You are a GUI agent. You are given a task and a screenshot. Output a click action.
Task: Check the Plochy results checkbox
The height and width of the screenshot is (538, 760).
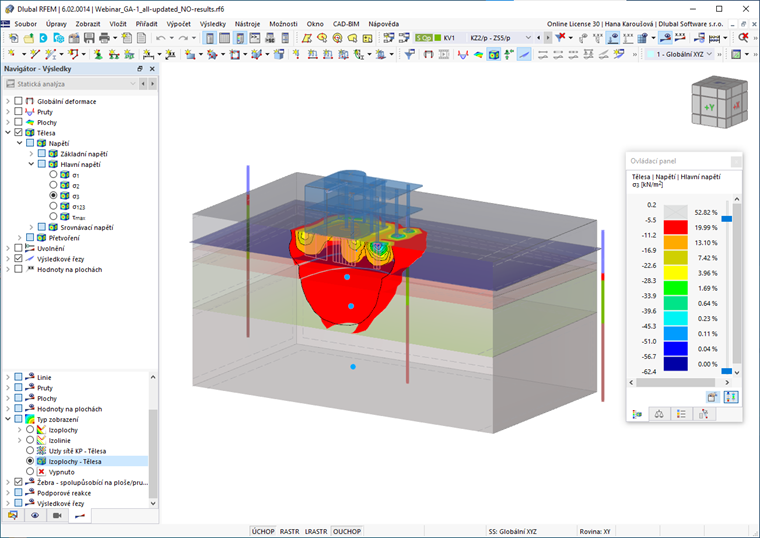pos(18,122)
